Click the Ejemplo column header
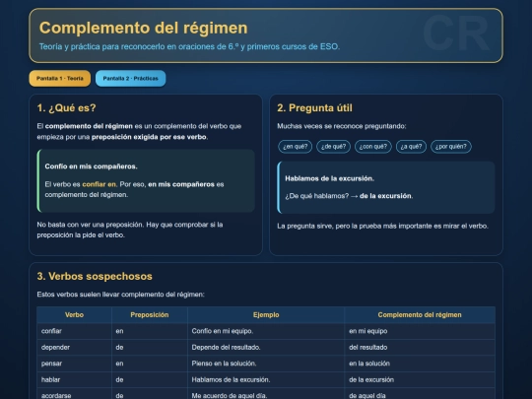The image size is (532, 399). [x=266, y=315]
